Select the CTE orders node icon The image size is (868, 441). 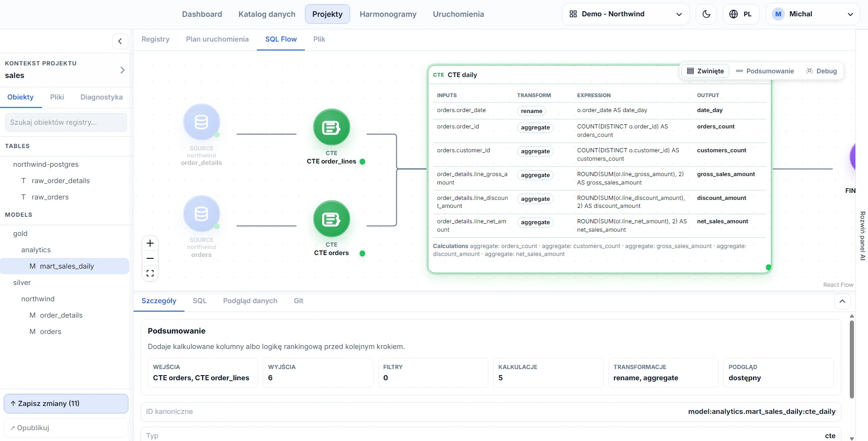(332, 219)
